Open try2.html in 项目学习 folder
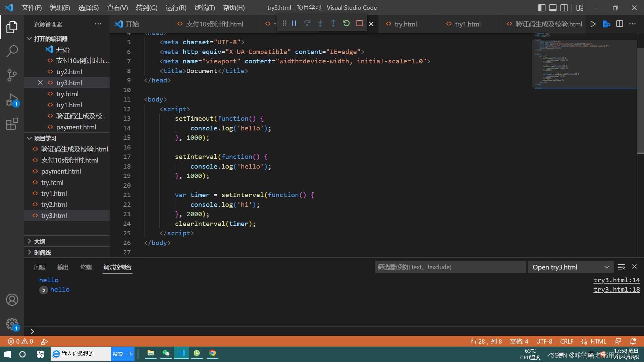 coord(54,204)
